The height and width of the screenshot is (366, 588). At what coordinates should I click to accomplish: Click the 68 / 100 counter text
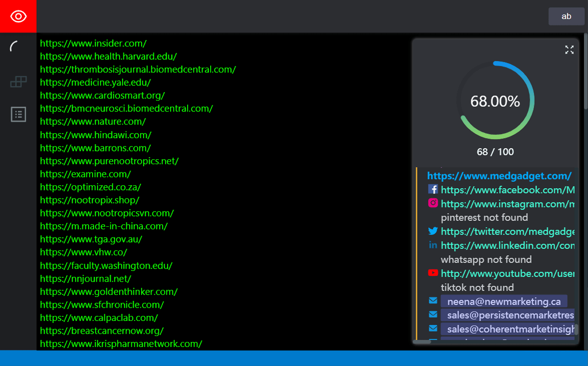(x=495, y=152)
